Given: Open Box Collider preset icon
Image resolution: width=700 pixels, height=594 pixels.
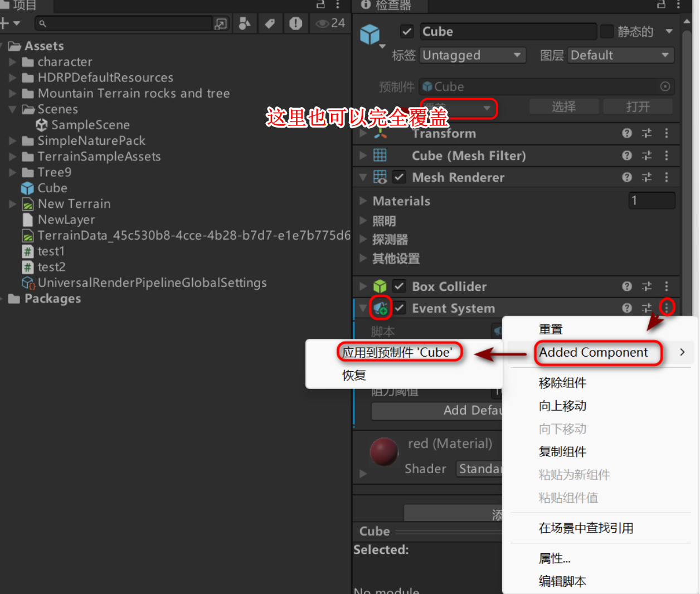Looking at the screenshot, I should (x=646, y=286).
